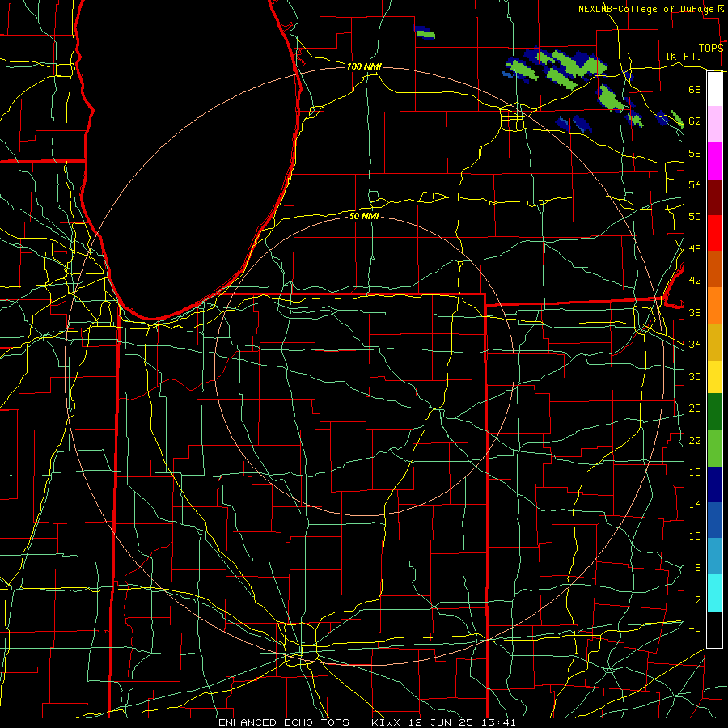The width and height of the screenshot is (728, 728).
Task: Click the gold legend swatch
Action: [x=714, y=343]
